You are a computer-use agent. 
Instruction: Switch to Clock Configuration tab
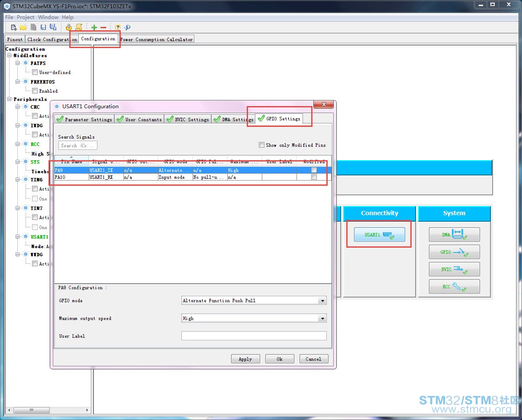point(52,39)
